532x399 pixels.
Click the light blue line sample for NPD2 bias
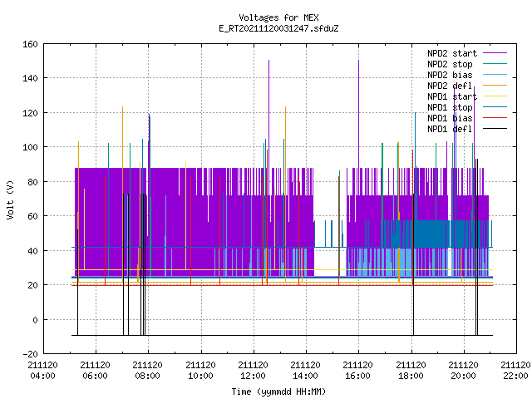495,75
